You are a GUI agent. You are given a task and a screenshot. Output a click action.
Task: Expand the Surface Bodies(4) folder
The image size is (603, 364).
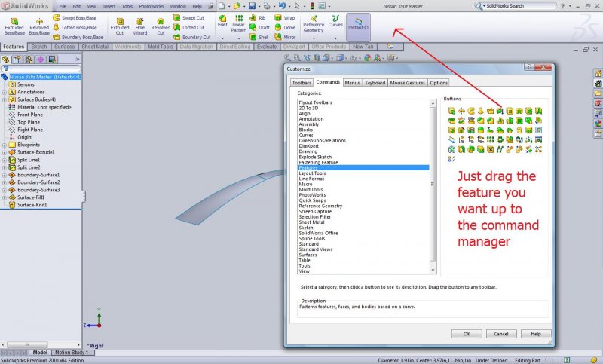pos(5,99)
